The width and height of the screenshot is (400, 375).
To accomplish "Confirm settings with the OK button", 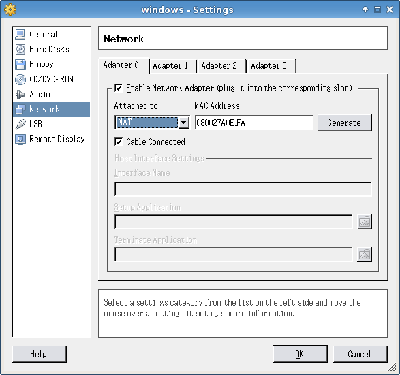I will click(300, 354).
